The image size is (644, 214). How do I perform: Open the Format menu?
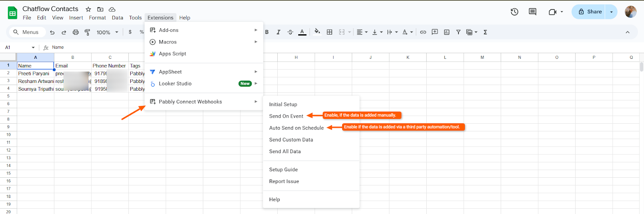pos(97,18)
